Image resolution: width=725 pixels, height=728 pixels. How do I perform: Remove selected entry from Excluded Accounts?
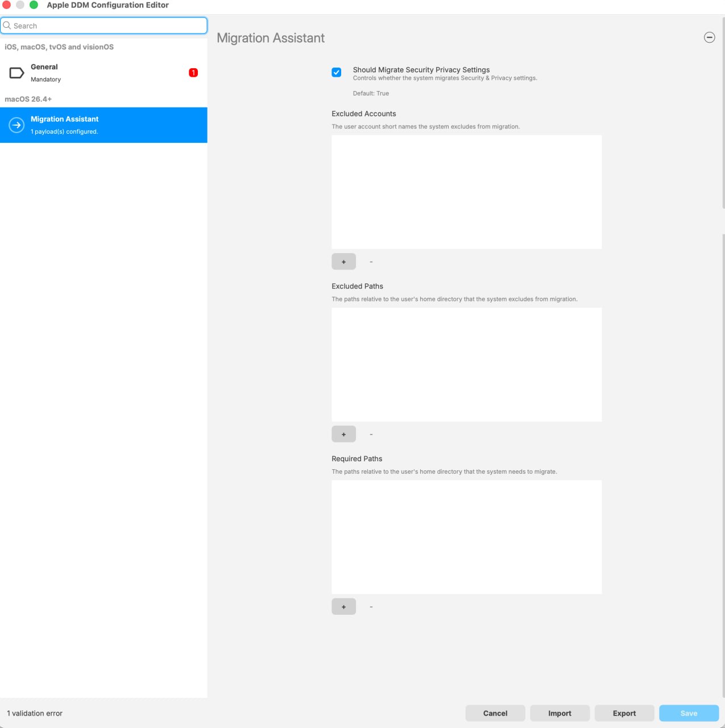point(371,262)
